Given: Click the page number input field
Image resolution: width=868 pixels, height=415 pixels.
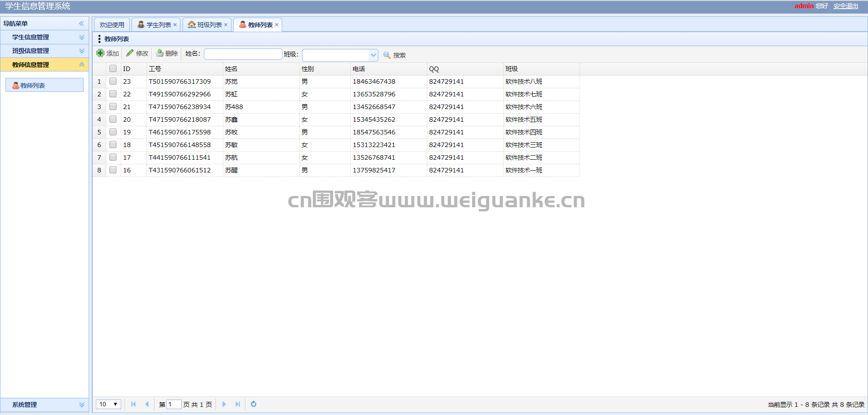Looking at the screenshot, I should (174, 404).
